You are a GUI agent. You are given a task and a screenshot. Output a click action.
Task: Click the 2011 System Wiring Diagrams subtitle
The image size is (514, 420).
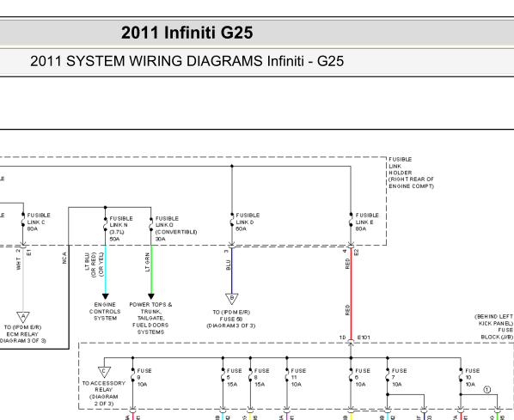[x=187, y=61]
